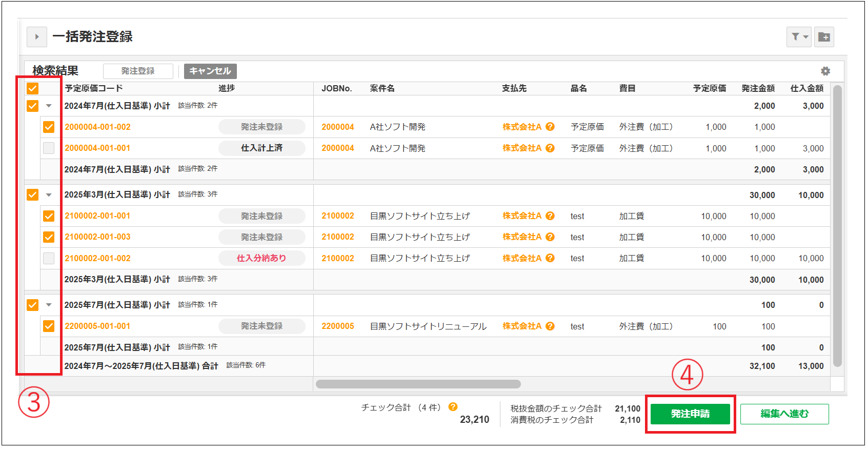Select 目黒ソフトサイトリニューアル project name cell
Viewport: 868px width, 449px height.
coord(429,326)
